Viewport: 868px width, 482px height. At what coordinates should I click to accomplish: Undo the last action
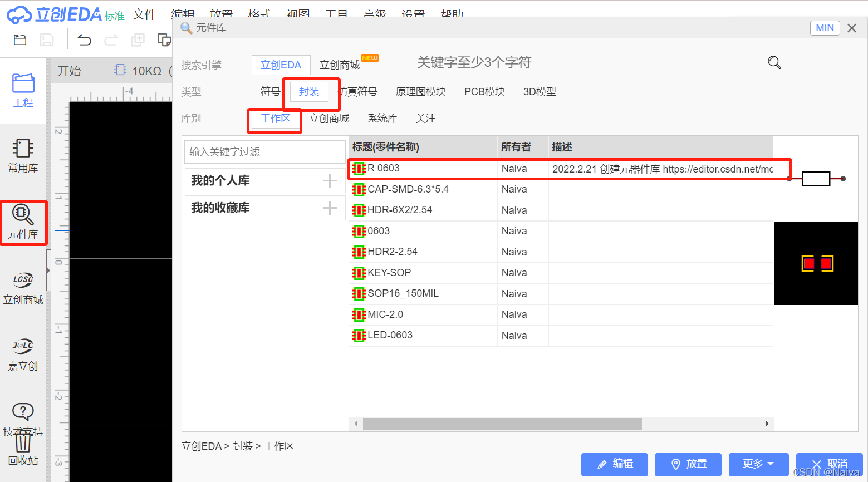(84, 40)
